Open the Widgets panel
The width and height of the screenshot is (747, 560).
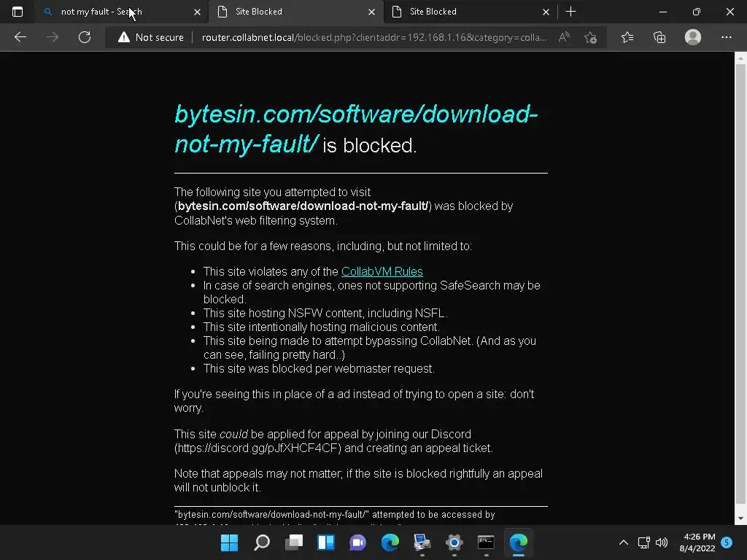[x=326, y=542]
